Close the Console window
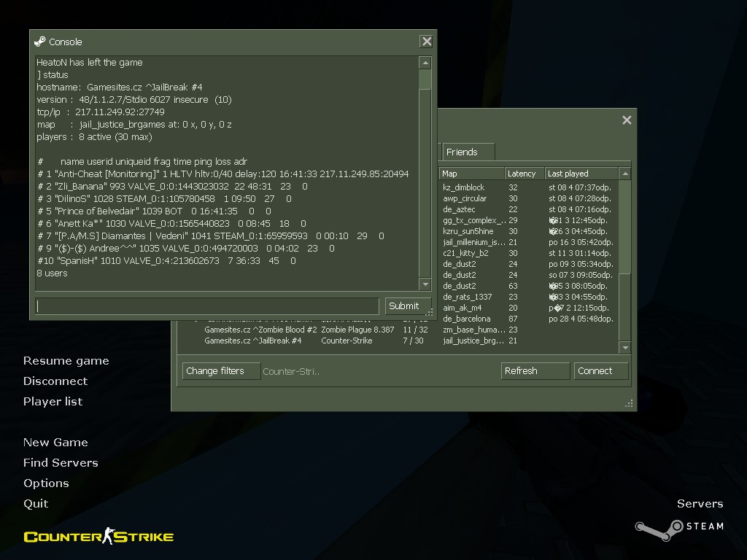This screenshot has height=560, width=747. [426, 42]
